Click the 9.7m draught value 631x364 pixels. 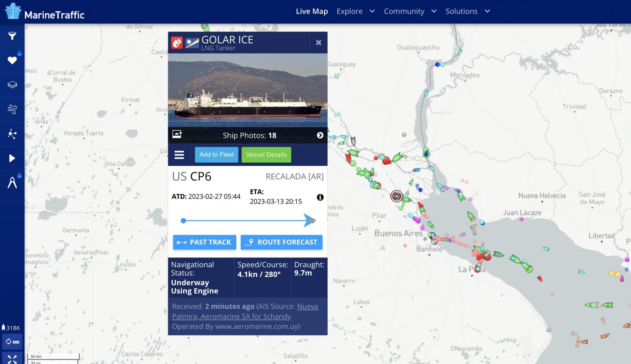(x=303, y=273)
